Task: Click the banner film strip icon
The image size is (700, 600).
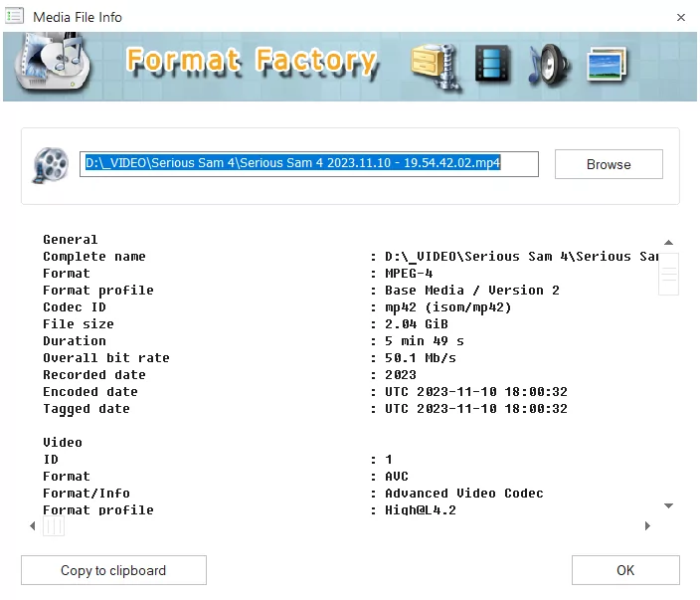Action: pyautogui.click(x=492, y=64)
